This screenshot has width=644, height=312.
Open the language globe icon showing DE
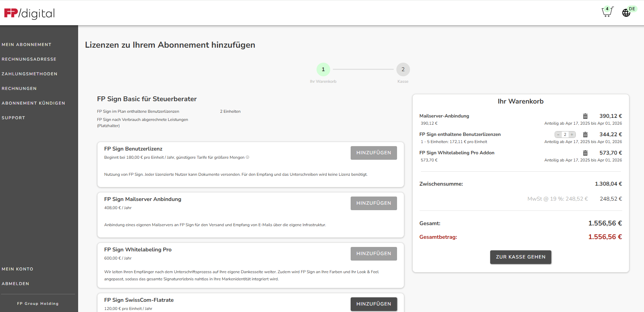[x=626, y=13]
